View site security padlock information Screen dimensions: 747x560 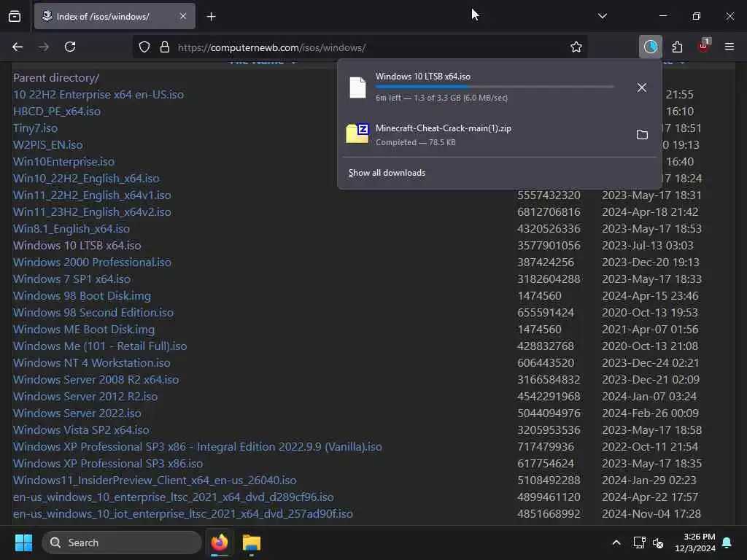(165, 47)
